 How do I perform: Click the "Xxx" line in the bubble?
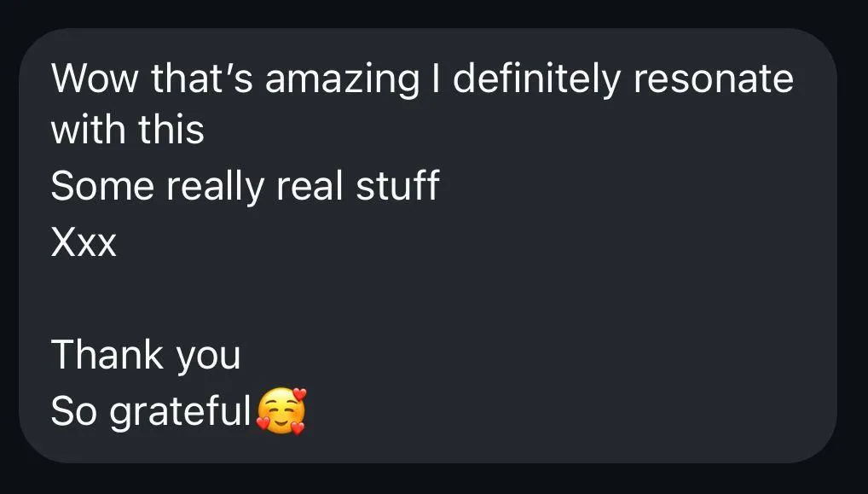(84, 242)
